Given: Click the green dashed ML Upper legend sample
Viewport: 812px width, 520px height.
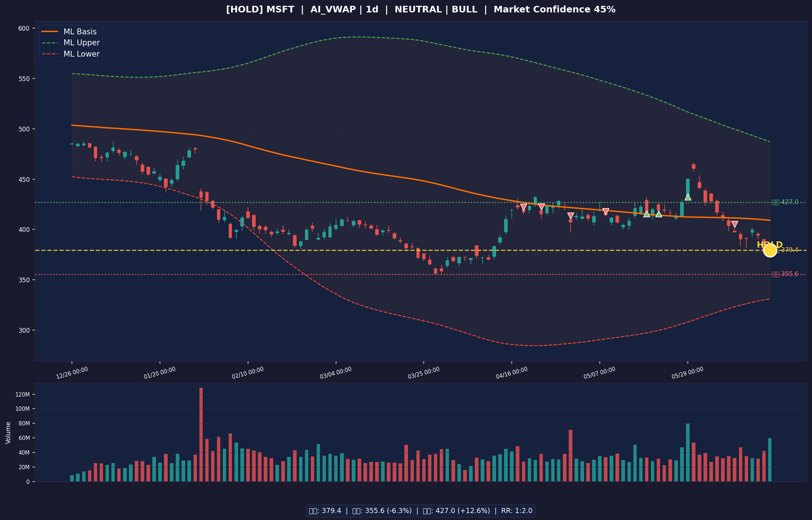Looking at the screenshot, I should 50,43.
